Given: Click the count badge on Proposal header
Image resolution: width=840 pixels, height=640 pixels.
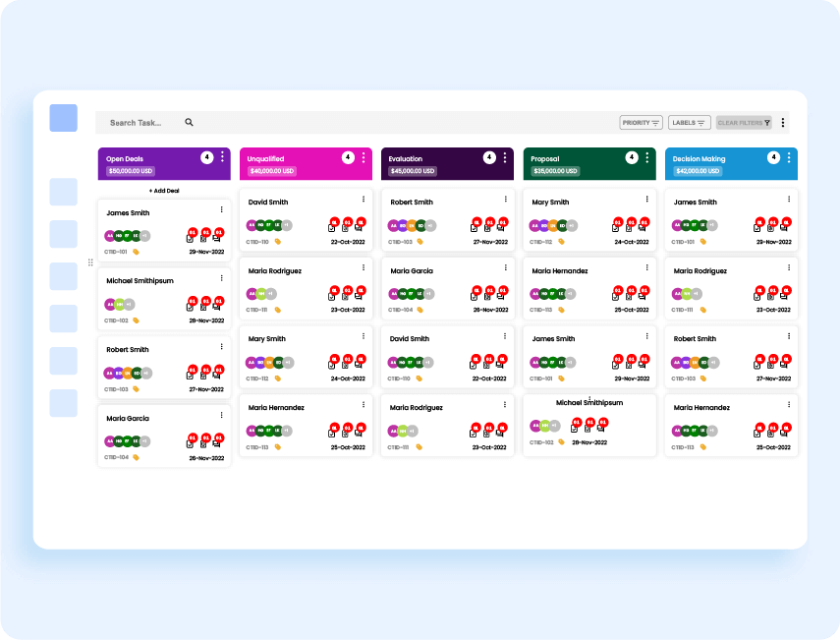Looking at the screenshot, I should tap(632, 157).
